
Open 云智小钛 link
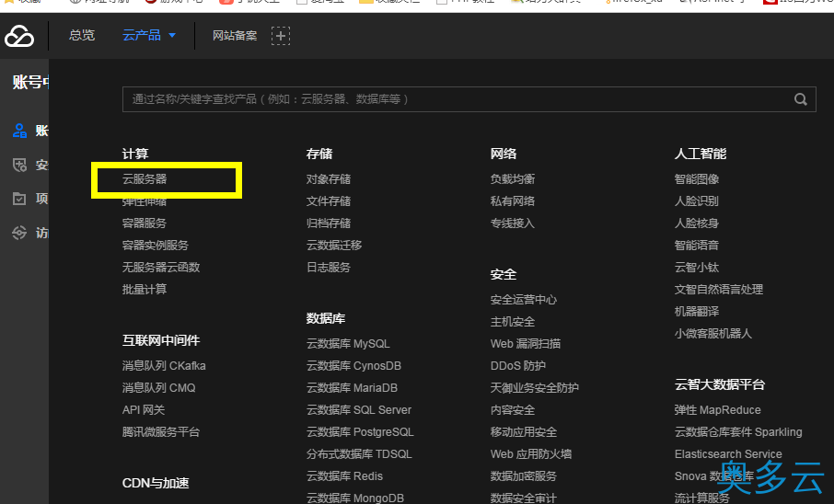click(x=697, y=268)
